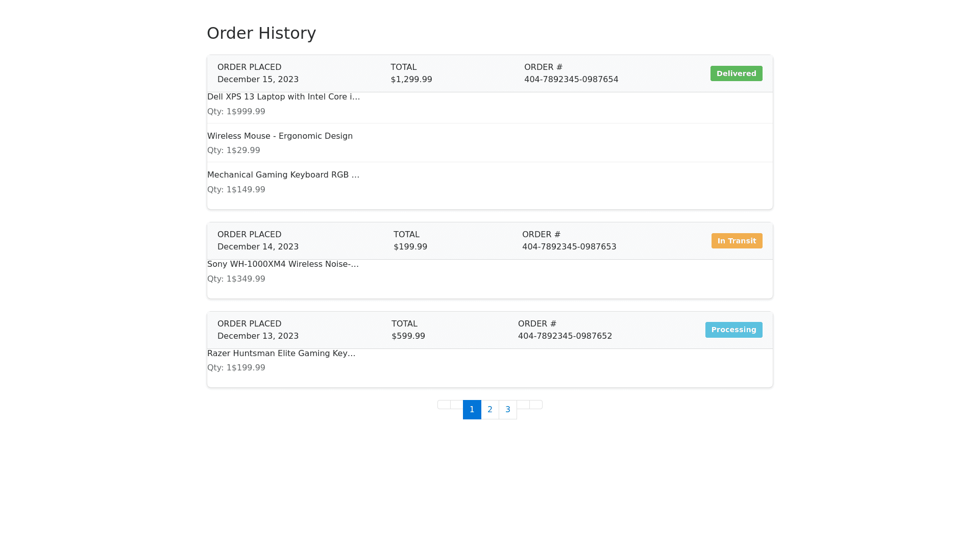Click the orange In Transit status badge
The image size is (980, 551).
737,241
